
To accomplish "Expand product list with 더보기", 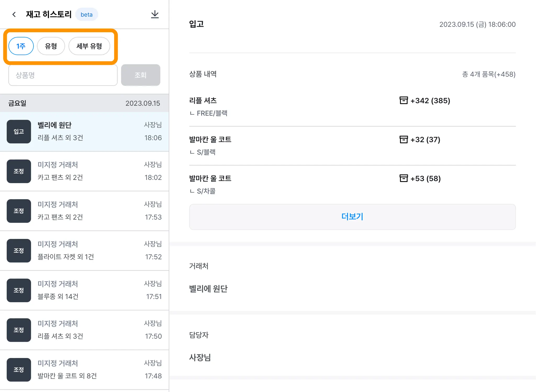I will (x=352, y=217).
